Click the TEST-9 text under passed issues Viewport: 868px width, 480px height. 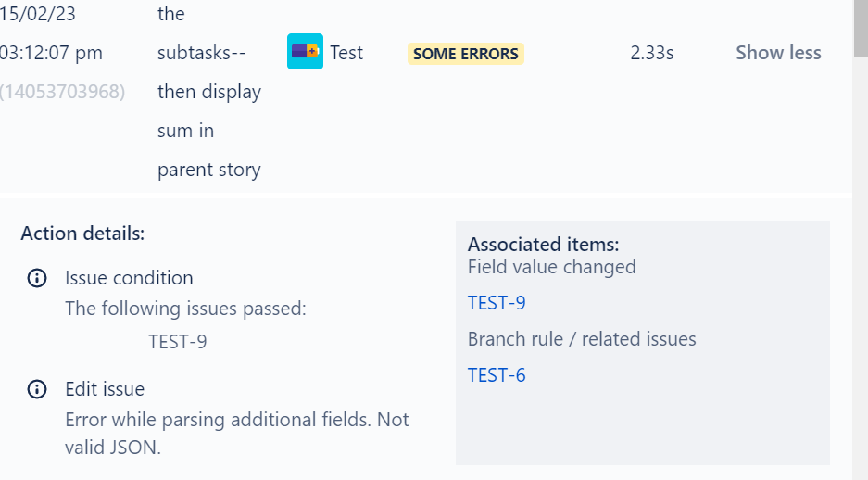tap(178, 342)
